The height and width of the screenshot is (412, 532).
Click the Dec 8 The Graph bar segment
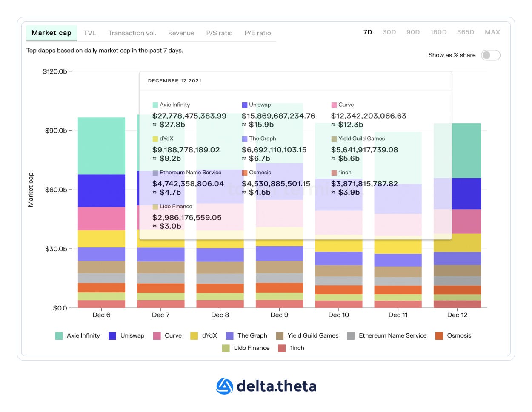[x=220, y=255]
